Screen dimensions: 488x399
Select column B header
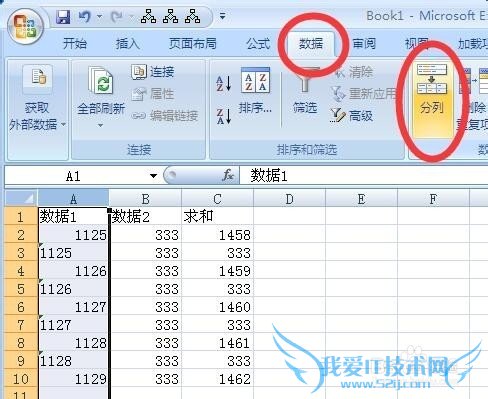[x=145, y=199]
